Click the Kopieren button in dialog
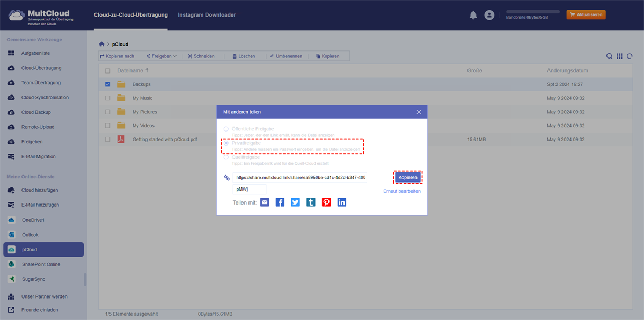Screen dimensions: 644x320 (x=408, y=177)
